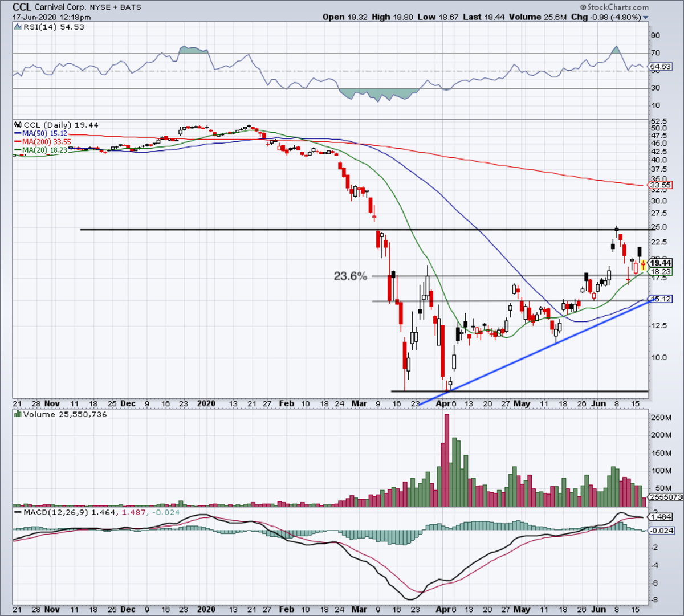Click the Chg -0.98 (-4.80%) value
This screenshot has width=684, height=616.
(x=606, y=17)
